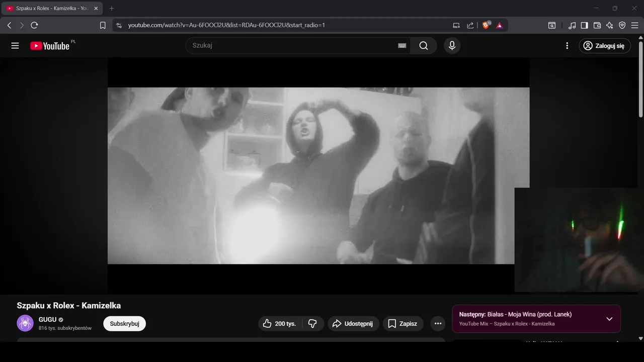Screen dimensions: 644x362
Task: Click the overlaid webcam picture-in-picture thumbnail
Action: point(579,240)
